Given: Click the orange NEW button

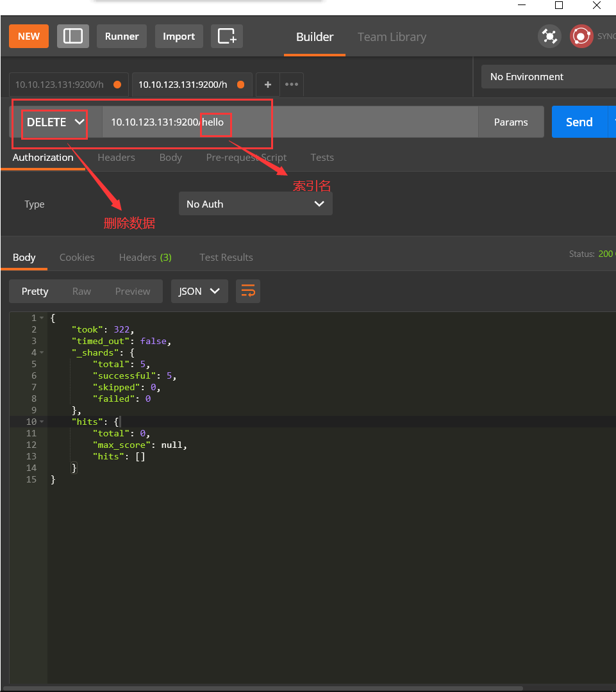Looking at the screenshot, I should (x=29, y=36).
